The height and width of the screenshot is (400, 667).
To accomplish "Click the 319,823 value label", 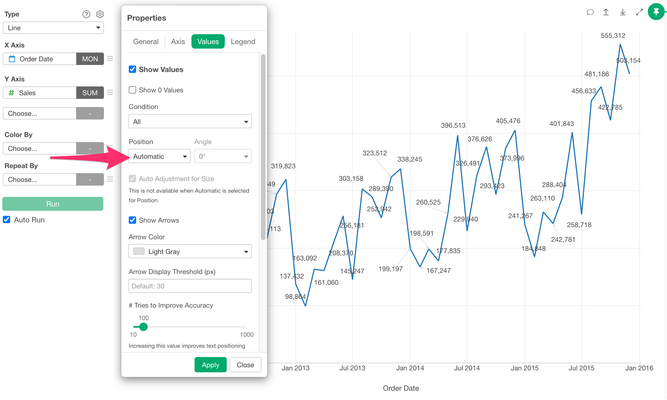I will point(283,166).
